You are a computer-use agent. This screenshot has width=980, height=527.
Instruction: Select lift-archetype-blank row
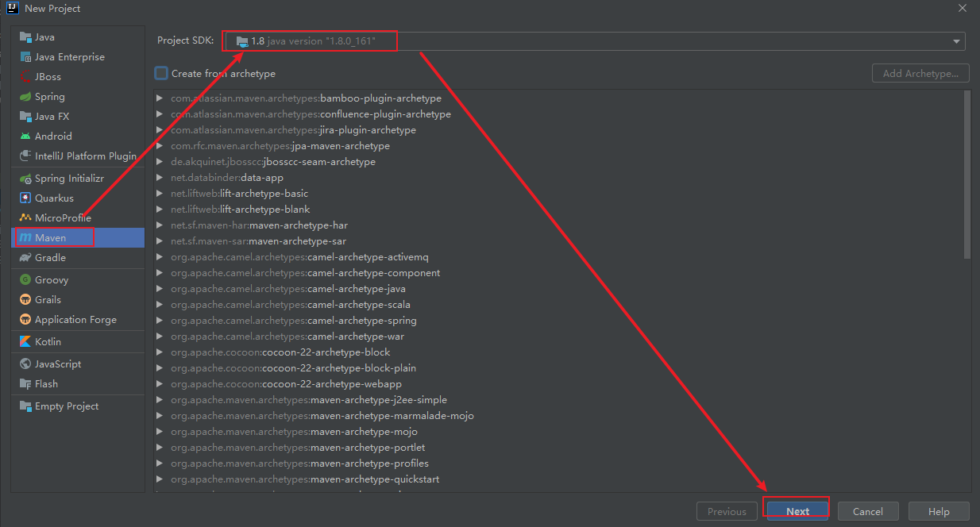(559, 210)
